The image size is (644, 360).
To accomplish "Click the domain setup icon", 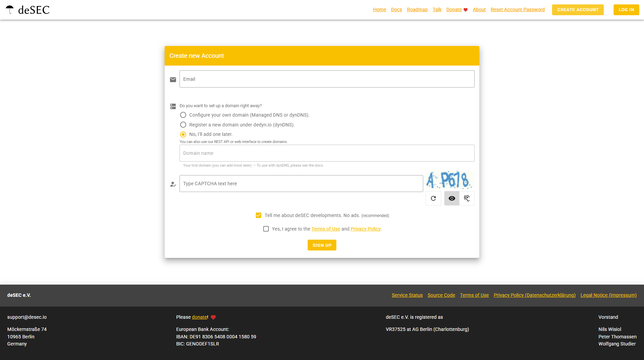I will 173,106.
